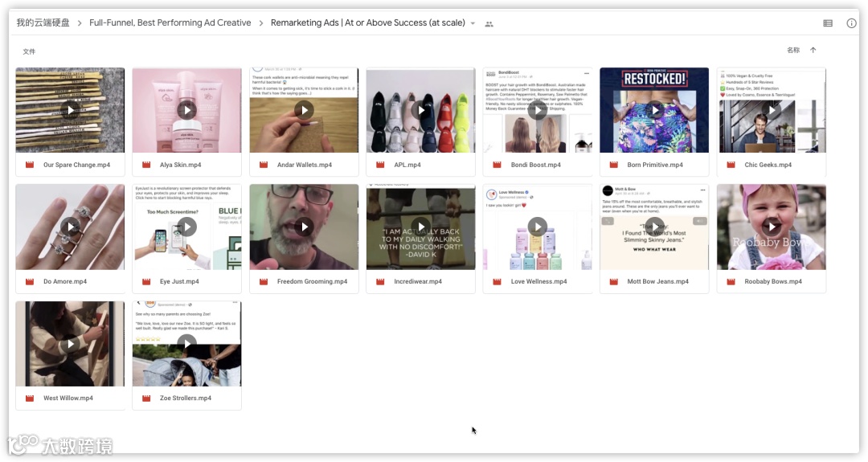Screen dimensions: 868x462
Task: Select the Bondi Boost.mp4 filename
Action: point(536,165)
